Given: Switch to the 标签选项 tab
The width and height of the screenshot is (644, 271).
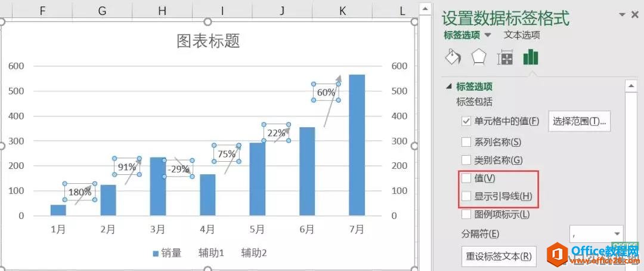Looking at the screenshot, I should pos(462,35).
